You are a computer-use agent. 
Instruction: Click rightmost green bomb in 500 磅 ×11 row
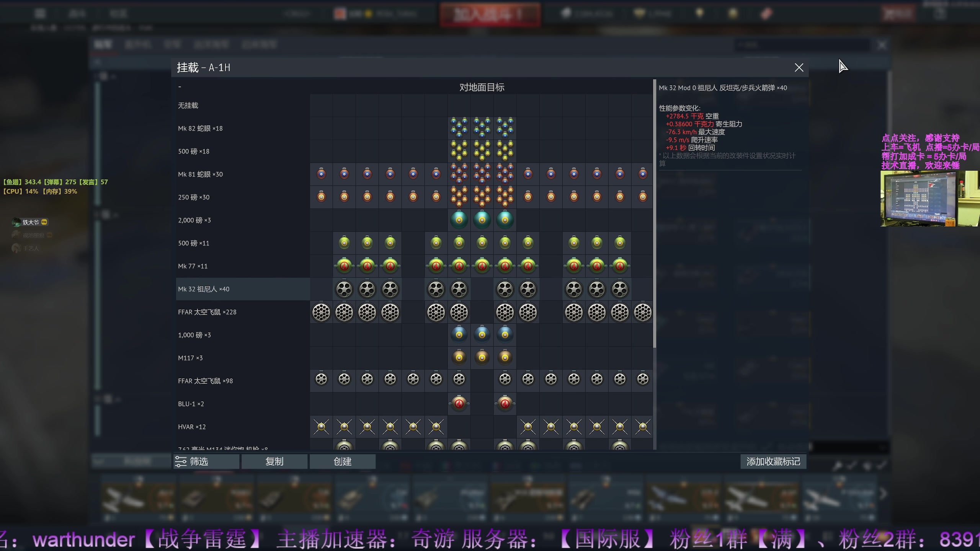coord(620,243)
